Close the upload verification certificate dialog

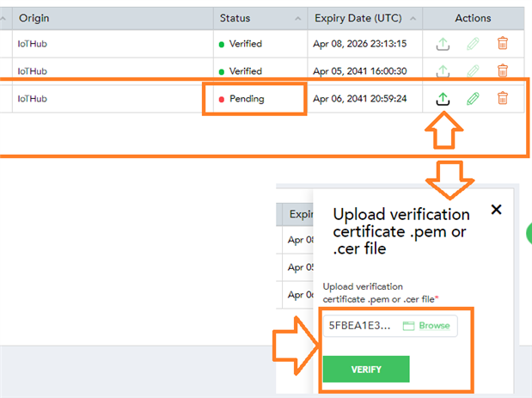pos(496,209)
